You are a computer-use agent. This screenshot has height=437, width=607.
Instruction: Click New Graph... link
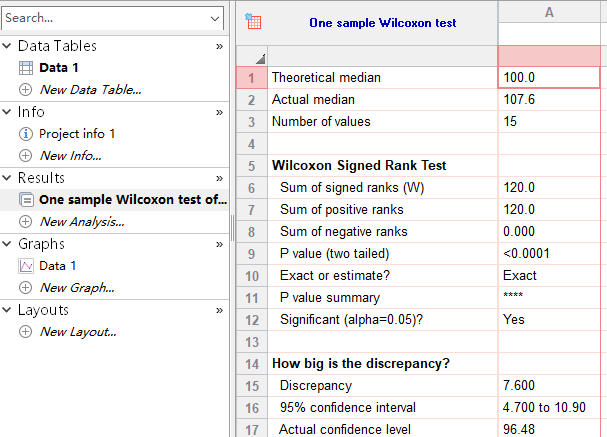coord(77,288)
